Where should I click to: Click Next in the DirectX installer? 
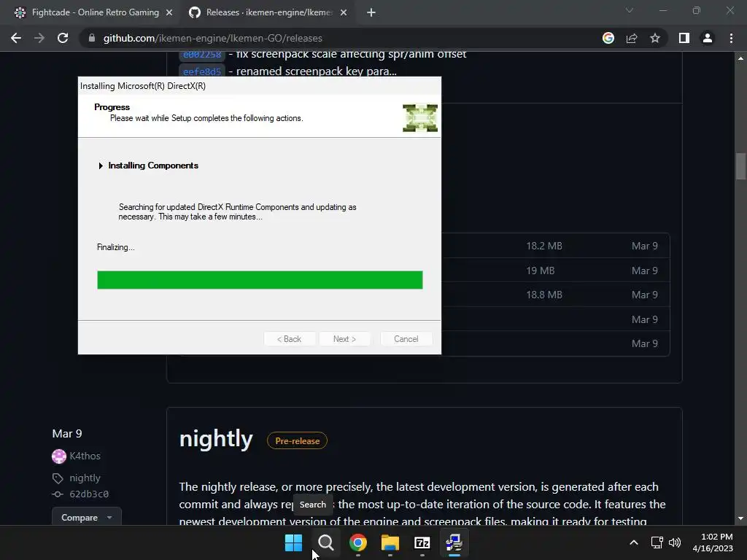click(344, 339)
